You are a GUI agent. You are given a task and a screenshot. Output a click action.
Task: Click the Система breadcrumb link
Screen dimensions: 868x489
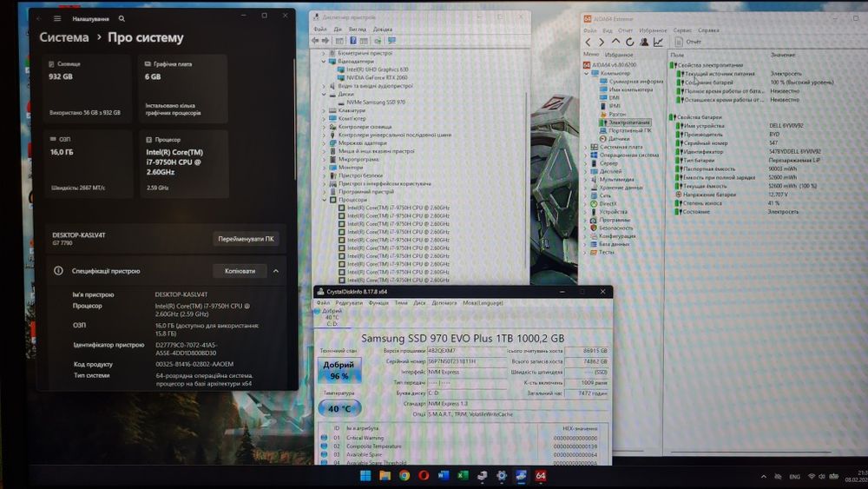(63, 37)
